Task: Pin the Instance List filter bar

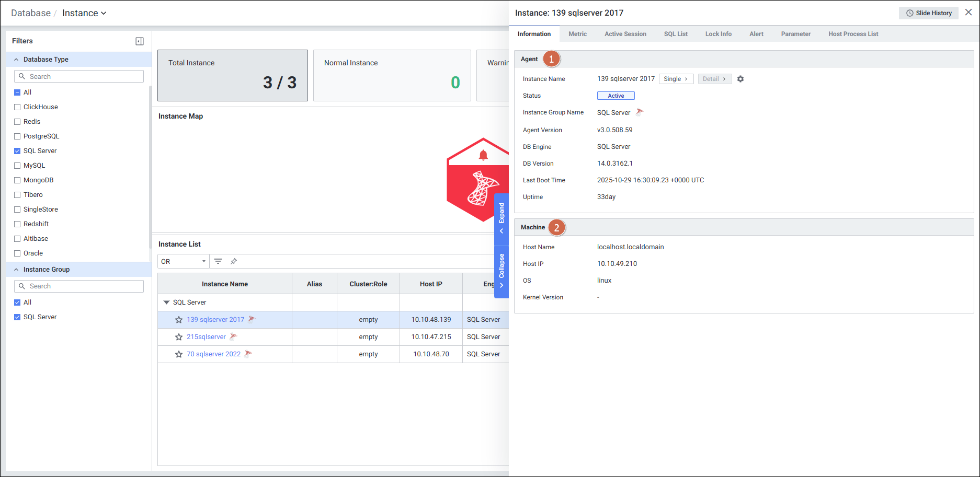Action: 234,261
